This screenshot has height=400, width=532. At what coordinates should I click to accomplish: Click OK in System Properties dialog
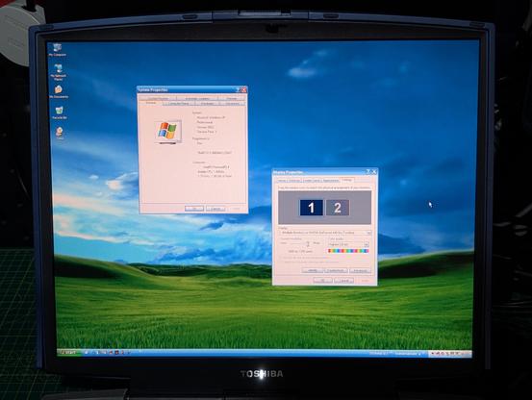[x=194, y=209]
